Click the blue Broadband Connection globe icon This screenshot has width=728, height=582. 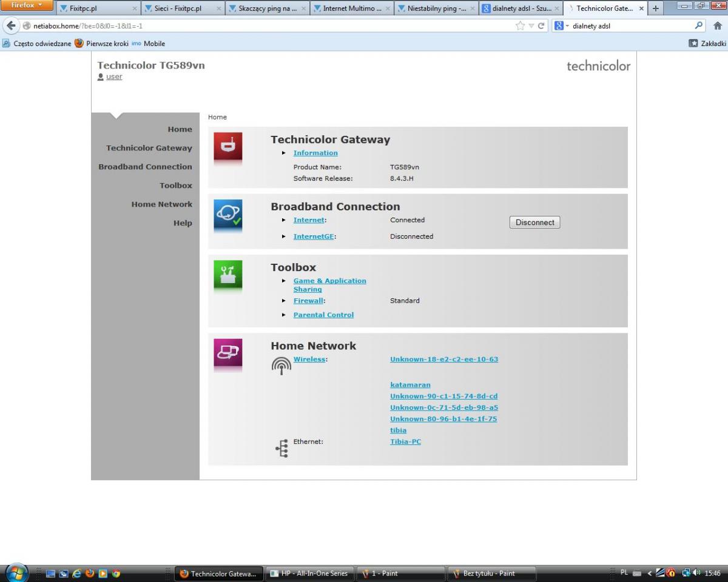pyautogui.click(x=227, y=213)
